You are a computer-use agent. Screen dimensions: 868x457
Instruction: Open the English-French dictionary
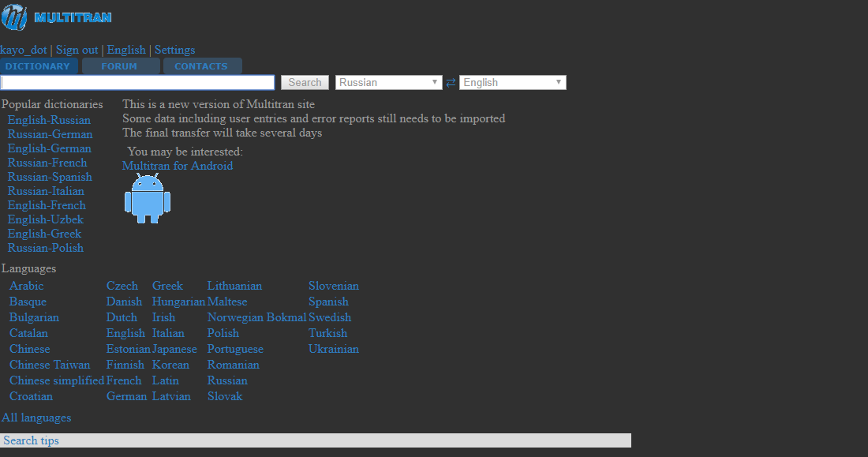[x=47, y=205]
